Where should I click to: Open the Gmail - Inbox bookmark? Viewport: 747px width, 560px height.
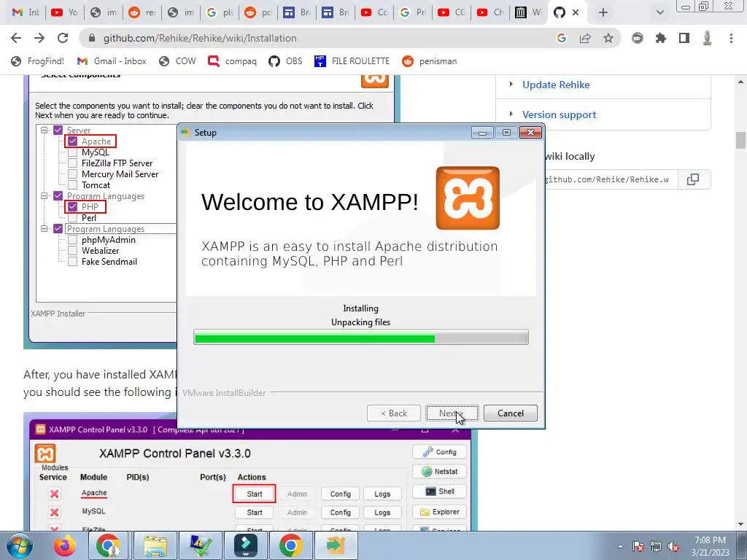tap(112, 61)
